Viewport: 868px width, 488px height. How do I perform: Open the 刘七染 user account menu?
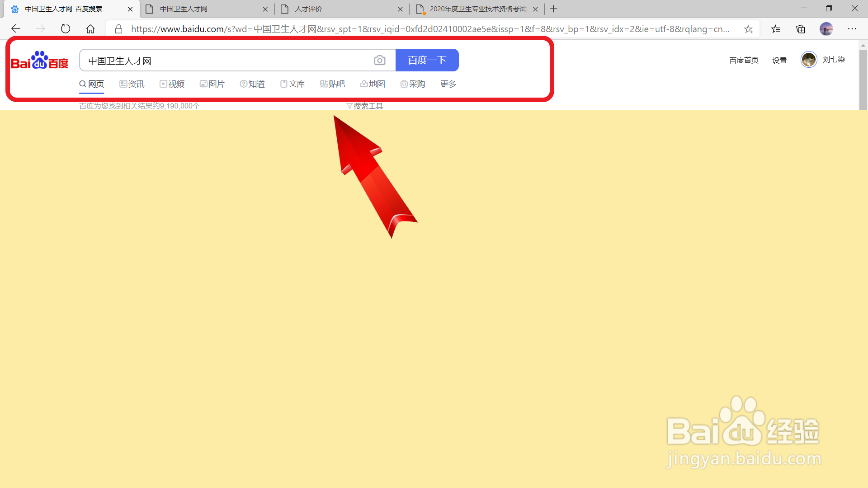click(833, 60)
